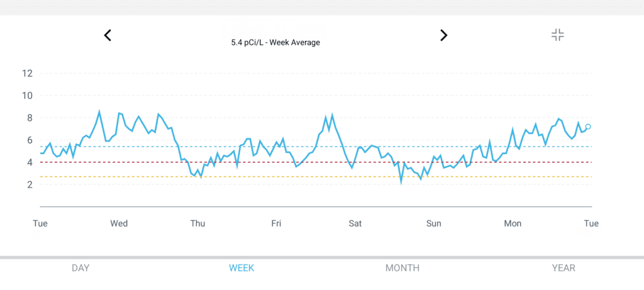
Task: Click the Sat label on the time axis
Action: click(x=355, y=223)
